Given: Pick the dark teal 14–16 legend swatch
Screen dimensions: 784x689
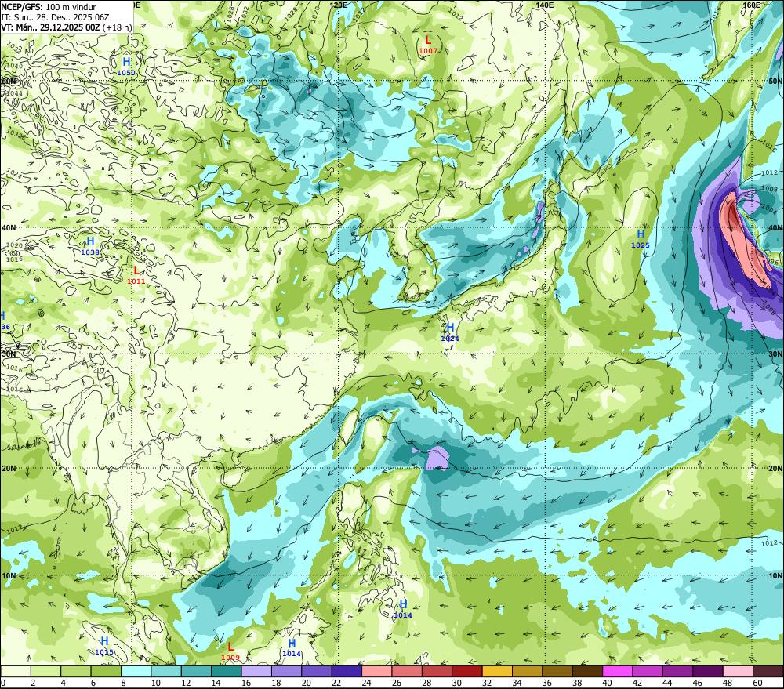Looking at the screenshot, I should [227, 672].
